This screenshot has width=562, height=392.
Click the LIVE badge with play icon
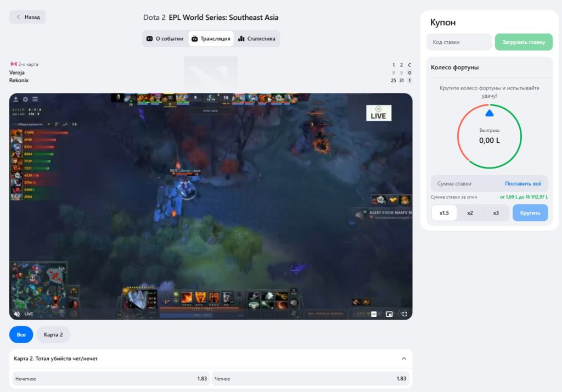[x=379, y=113]
